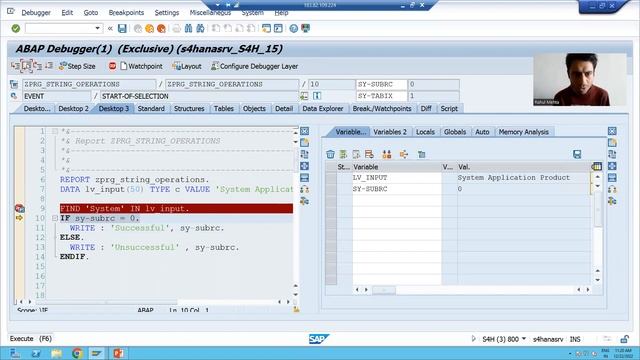Click the save disk icon in variables panel
Viewport: 640px width, 360px height.
(577, 154)
